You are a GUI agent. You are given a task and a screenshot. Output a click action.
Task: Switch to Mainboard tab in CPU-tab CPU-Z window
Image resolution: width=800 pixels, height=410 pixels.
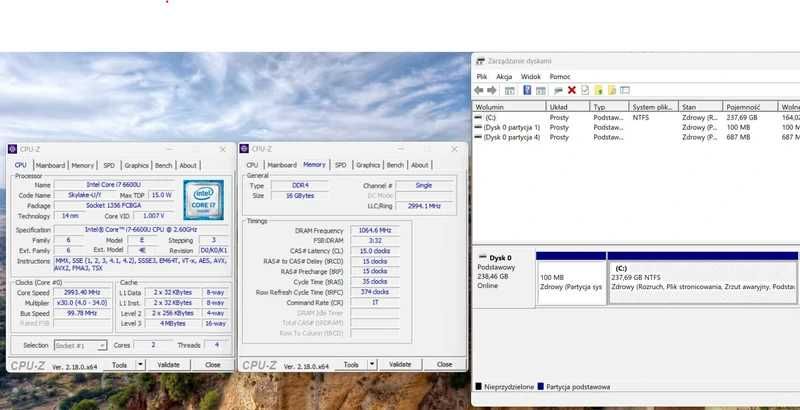(51, 165)
